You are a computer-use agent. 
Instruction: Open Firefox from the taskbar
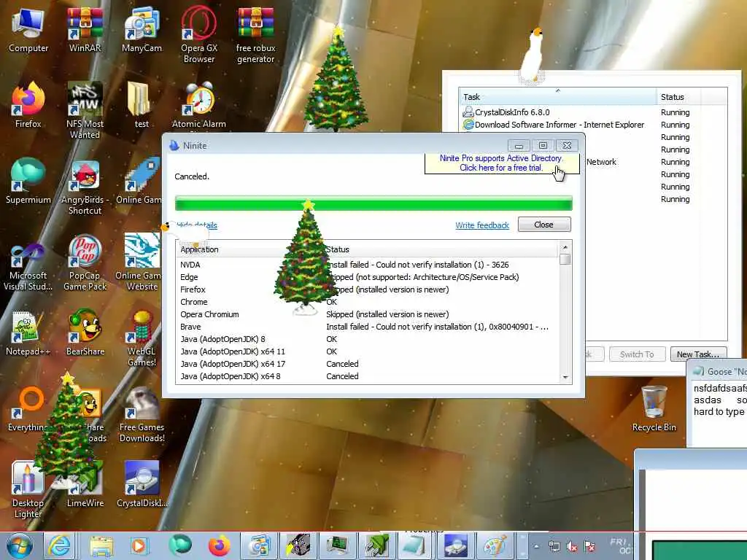click(219, 545)
